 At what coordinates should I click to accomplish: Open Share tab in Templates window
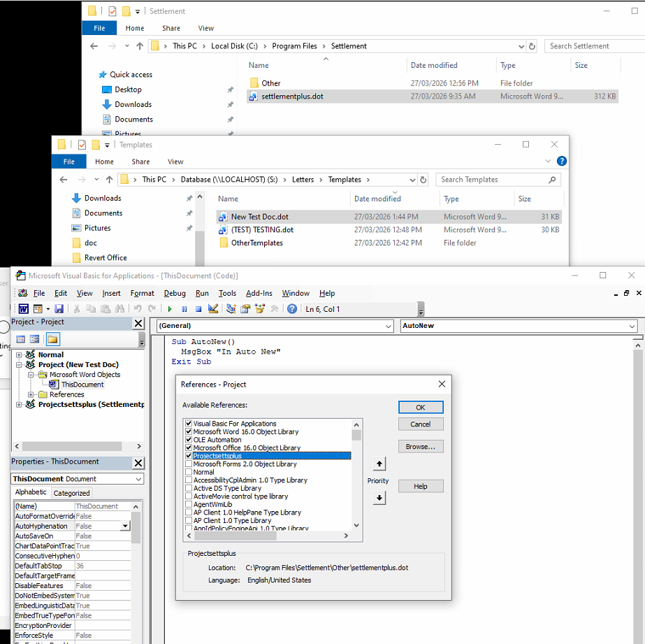click(x=140, y=162)
